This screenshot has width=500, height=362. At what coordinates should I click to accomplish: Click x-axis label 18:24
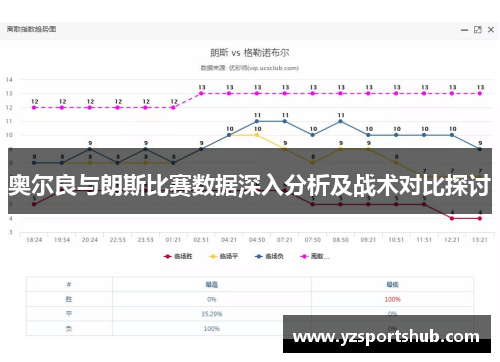[x=34, y=240]
